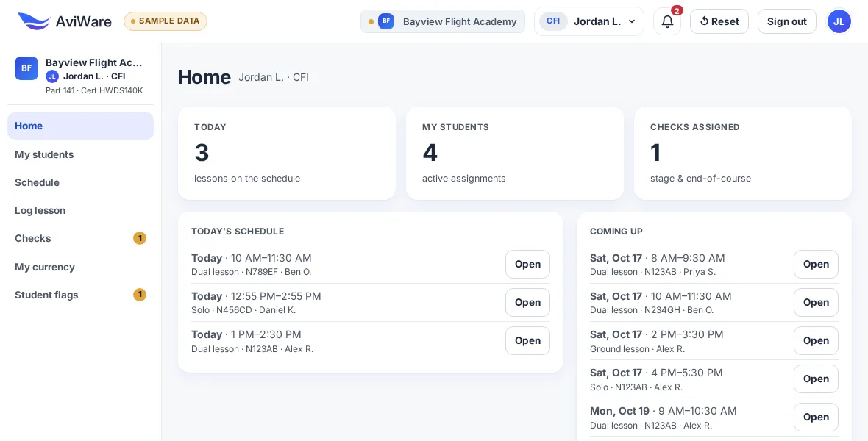Click the BF badge beside Bayview Flight Academy
The height and width of the screenshot is (441, 868).
tap(386, 21)
